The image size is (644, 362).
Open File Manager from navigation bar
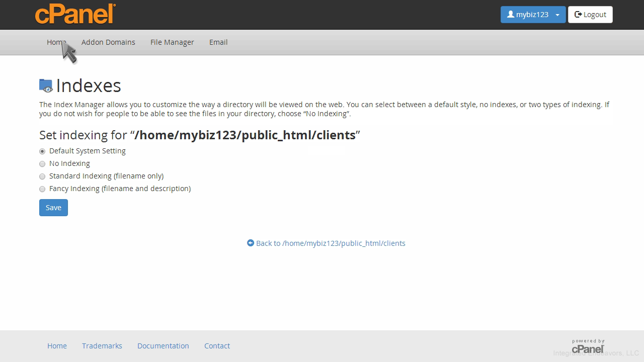click(172, 42)
